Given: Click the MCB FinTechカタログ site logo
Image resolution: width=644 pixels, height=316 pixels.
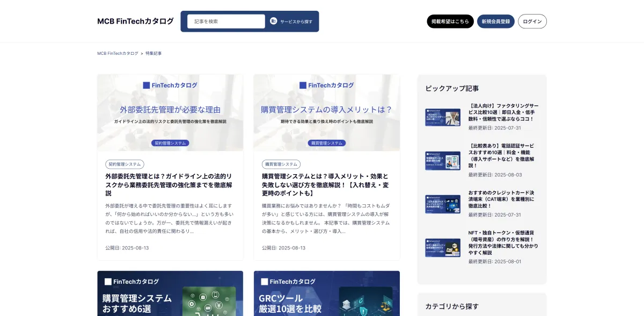Looking at the screenshot, I should (135, 21).
